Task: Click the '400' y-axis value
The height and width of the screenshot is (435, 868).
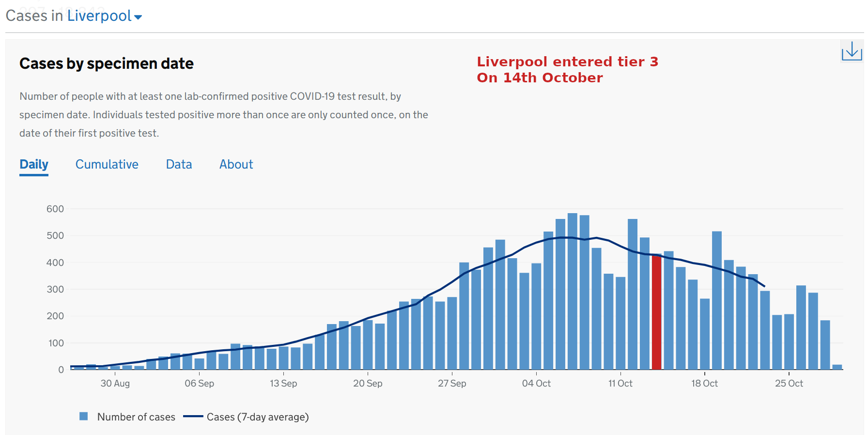Action: [x=55, y=263]
